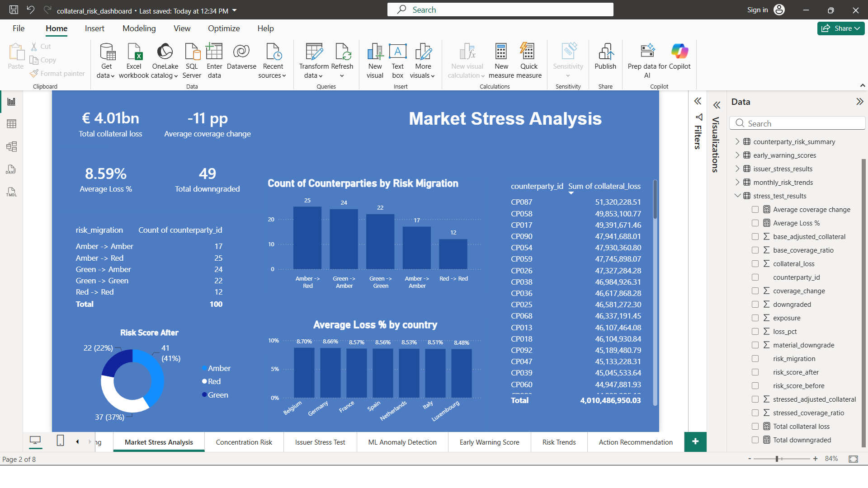
Task: Switch to mobile layout icon
Action: click(60, 441)
